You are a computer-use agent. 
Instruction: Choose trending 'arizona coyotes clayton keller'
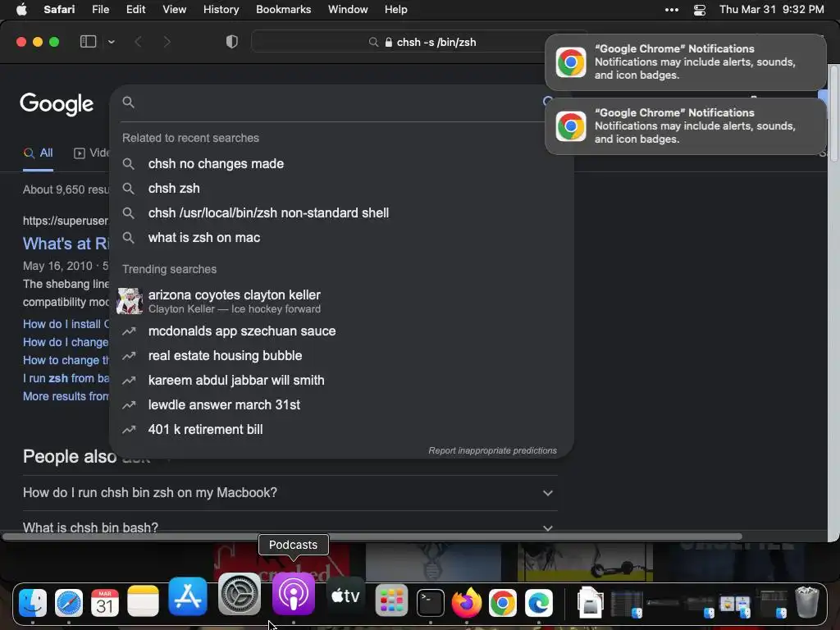tap(340, 301)
